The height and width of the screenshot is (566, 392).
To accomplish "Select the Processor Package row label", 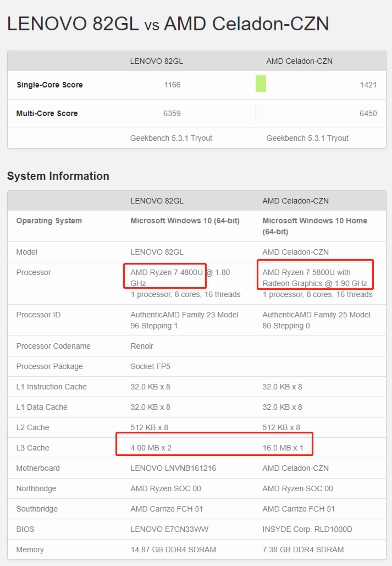I will (50, 366).
